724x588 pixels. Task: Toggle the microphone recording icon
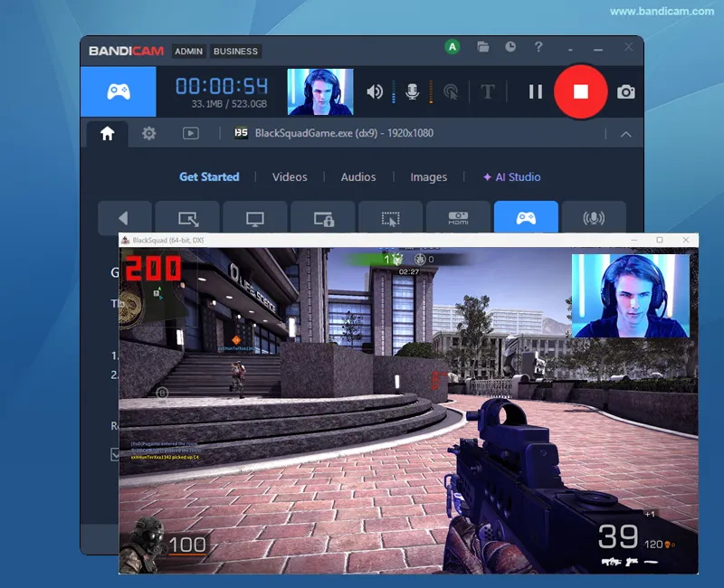(x=412, y=91)
